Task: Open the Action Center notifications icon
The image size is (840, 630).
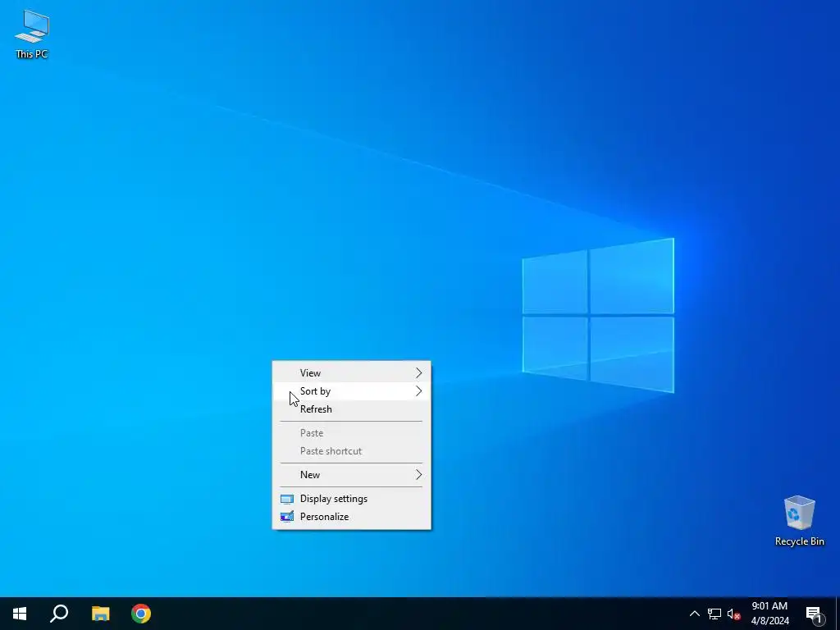Action: (815, 614)
